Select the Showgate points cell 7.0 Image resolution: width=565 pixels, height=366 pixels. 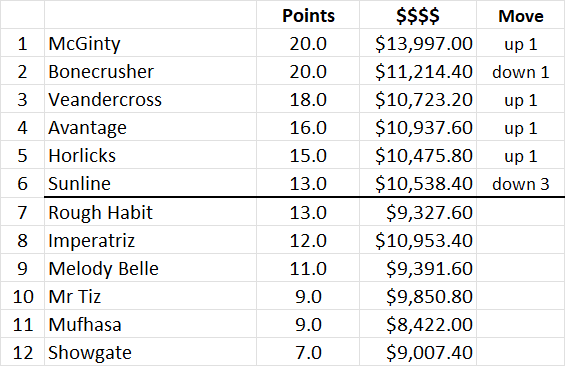tap(308, 352)
